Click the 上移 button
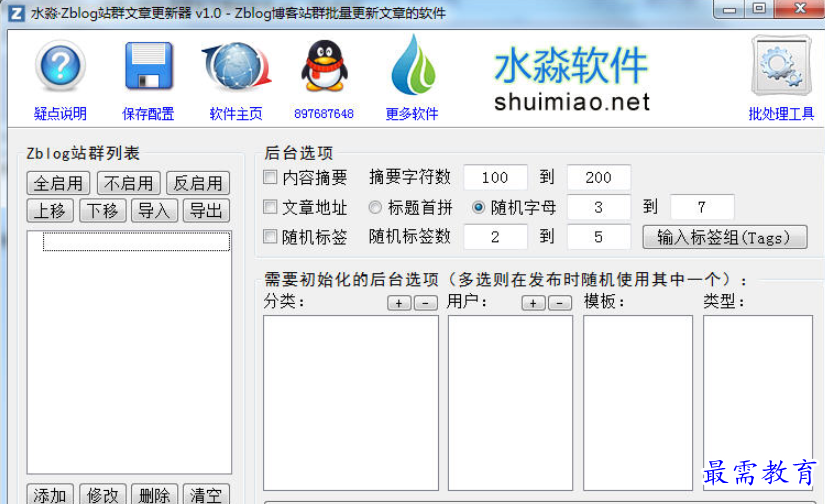Screen dimensions: 825x504 tap(50, 211)
